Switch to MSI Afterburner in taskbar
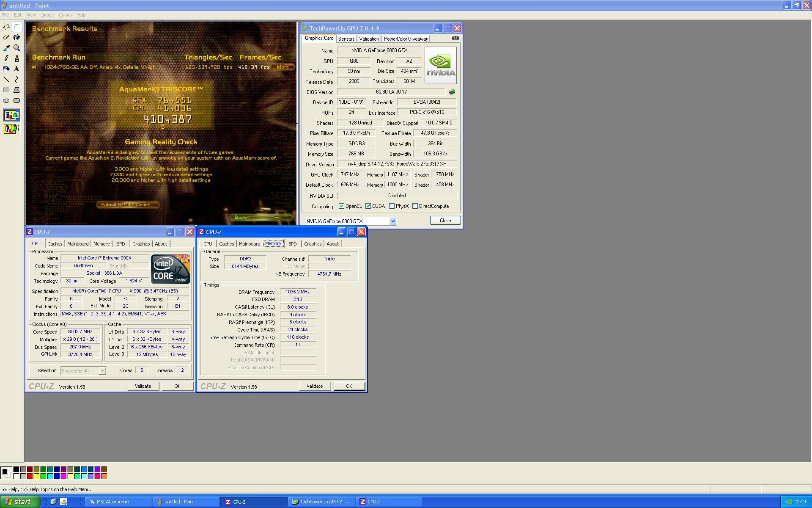This screenshot has width=812, height=508. tap(118, 502)
